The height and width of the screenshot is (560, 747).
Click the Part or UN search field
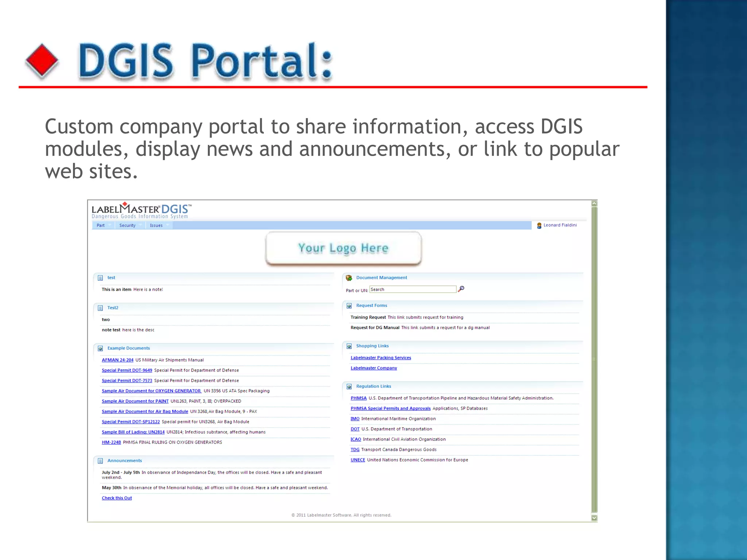coord(413,289)
